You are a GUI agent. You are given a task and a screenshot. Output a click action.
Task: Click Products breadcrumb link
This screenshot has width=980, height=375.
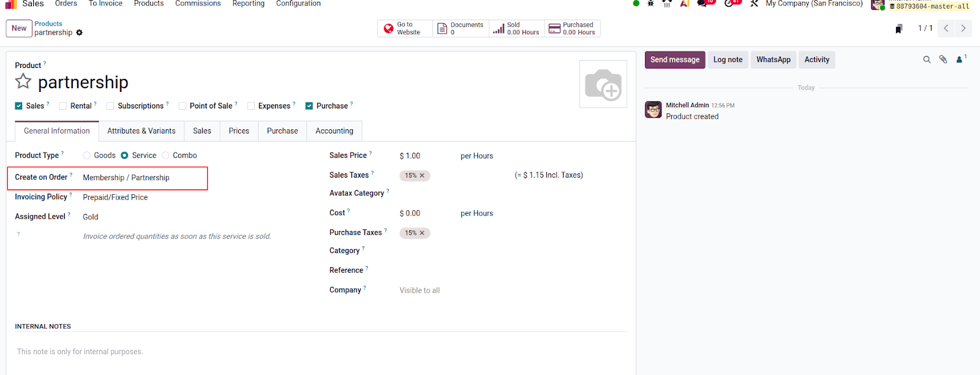tap(48, 24)
